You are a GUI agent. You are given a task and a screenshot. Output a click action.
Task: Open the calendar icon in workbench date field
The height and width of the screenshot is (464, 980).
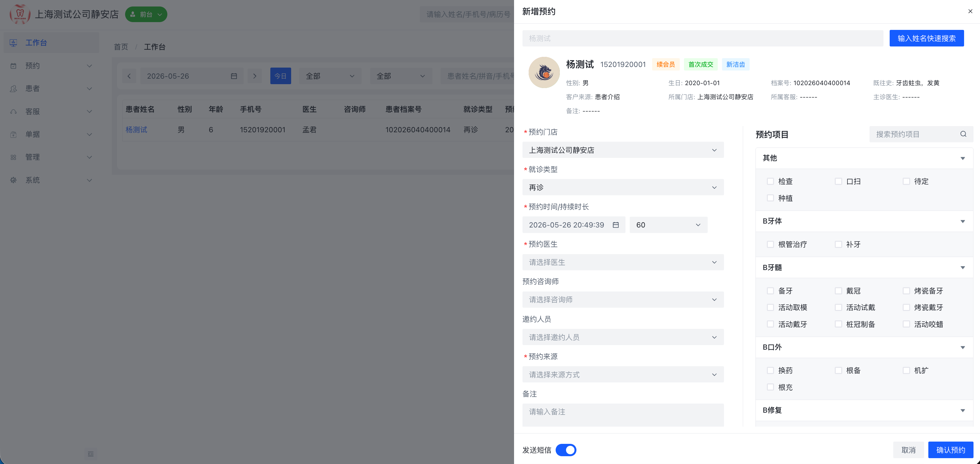click(234, 76)
